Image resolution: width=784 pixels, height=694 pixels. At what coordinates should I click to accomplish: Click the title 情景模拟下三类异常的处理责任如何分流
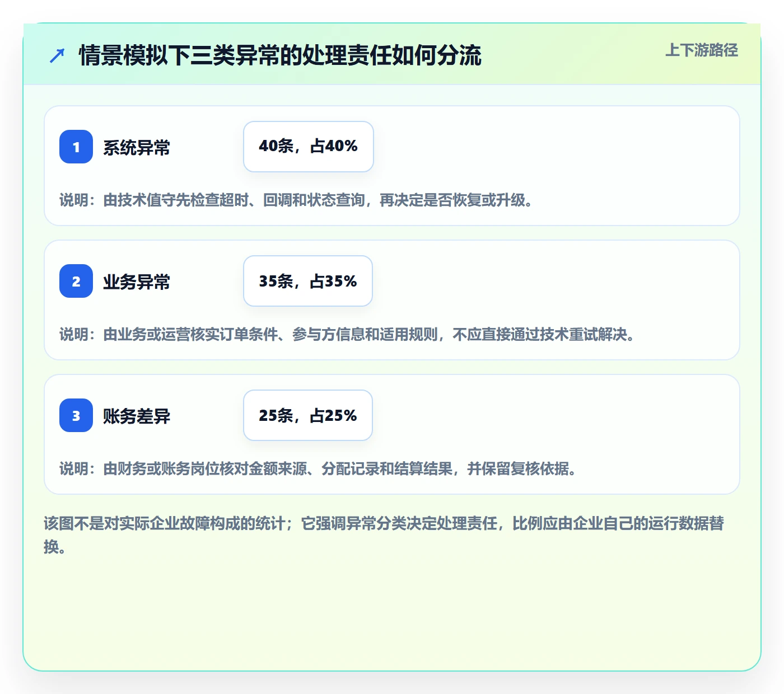280,55
